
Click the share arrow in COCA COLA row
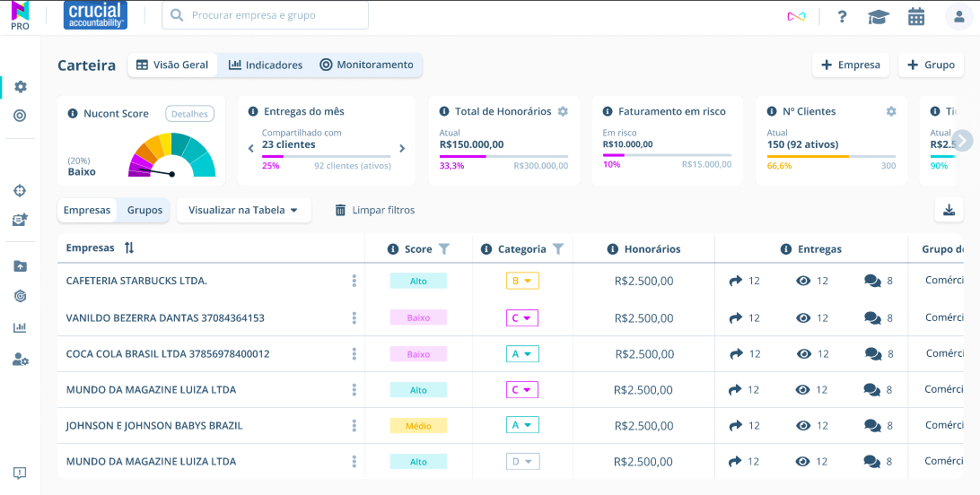click(736, 354)
